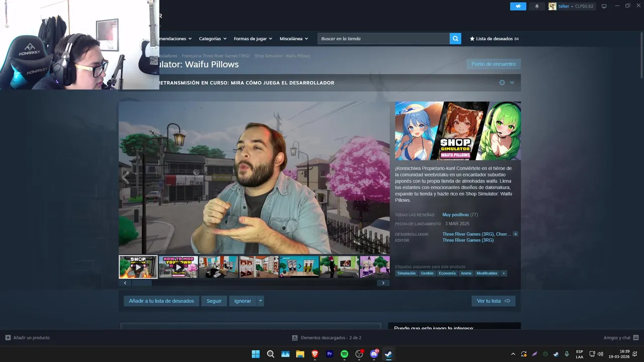Select the third screenshot thumbnail
This screenshot has height=362, width=644.
(218, 267)
